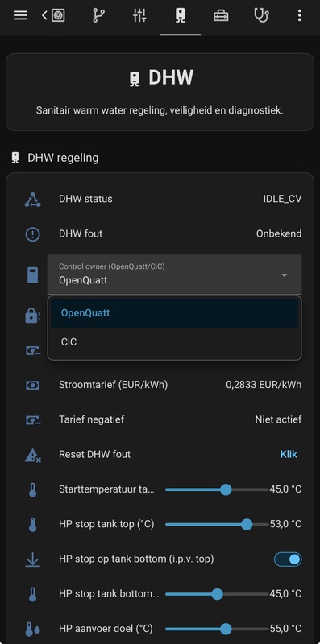Click the Onbekend value
This screenshot has width=320, height=644.
[279, 234]
